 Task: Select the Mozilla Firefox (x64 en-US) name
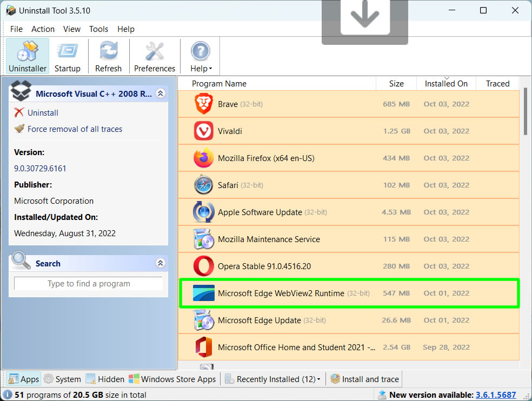pyautogui.click(x=266, y=158)
